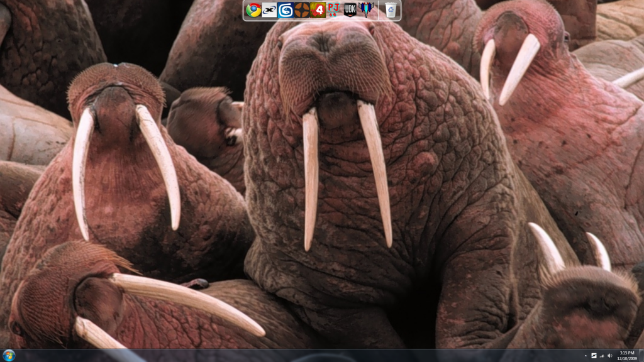The image size is (644, 362).
Task: Click the Xfire icon in the system tray
Action: (594, 356)
